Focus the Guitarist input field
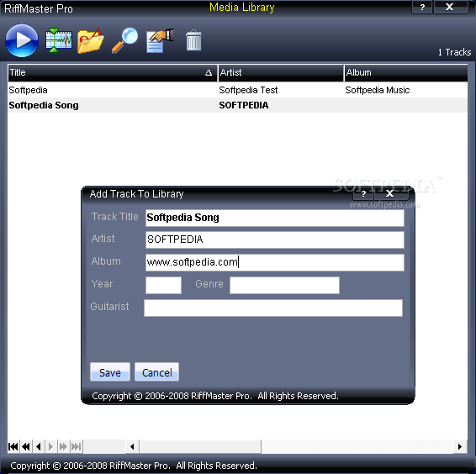Screen dimensions: 476x474 (273, 308)
